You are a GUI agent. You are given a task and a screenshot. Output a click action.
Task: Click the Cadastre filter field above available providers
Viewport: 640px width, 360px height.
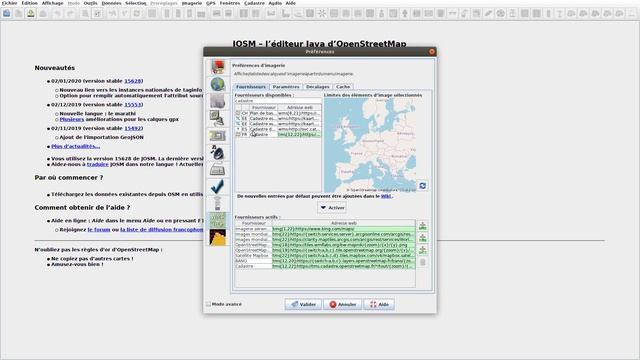[x=278, y=100]
